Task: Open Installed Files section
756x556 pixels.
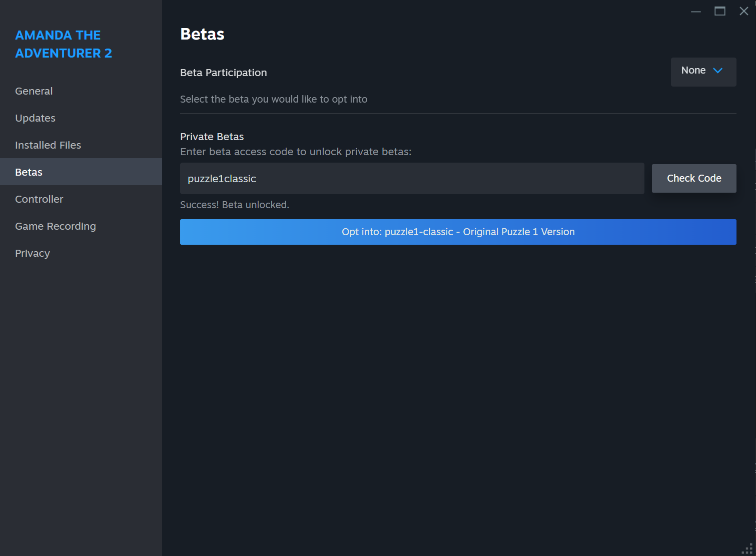Action: pyautogui.click(x=81, y=145)
